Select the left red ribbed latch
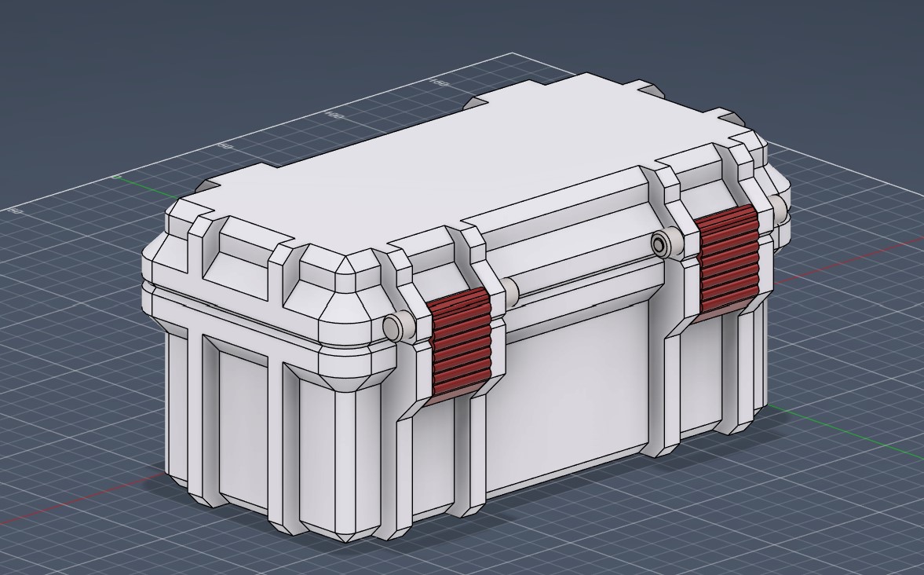This screenshot has width=924, height=575. [459, 345]
